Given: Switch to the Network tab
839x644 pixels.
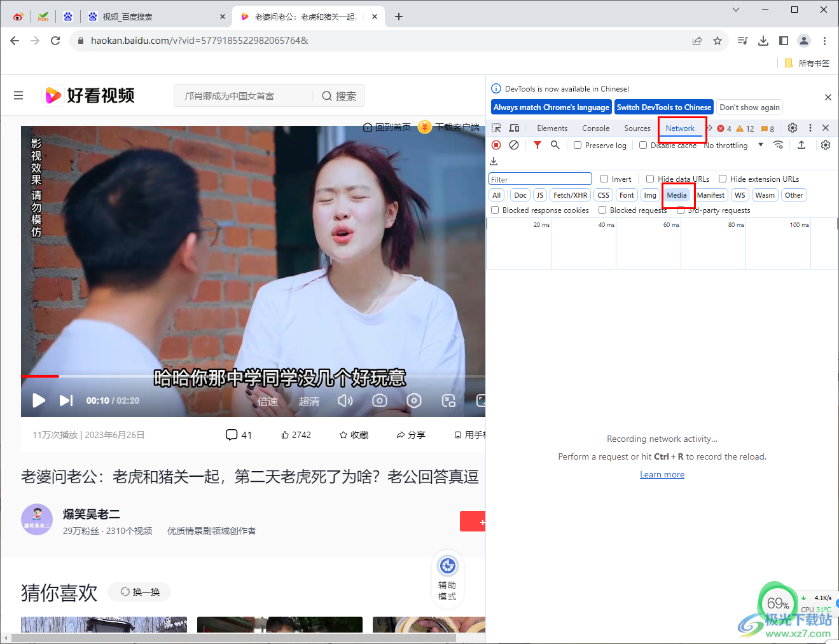Looking at the screenshot, I should pos(680,128).
